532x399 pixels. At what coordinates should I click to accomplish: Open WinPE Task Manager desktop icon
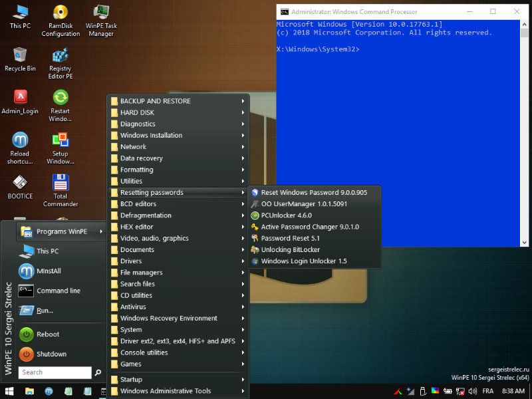(x=101, y=21)
